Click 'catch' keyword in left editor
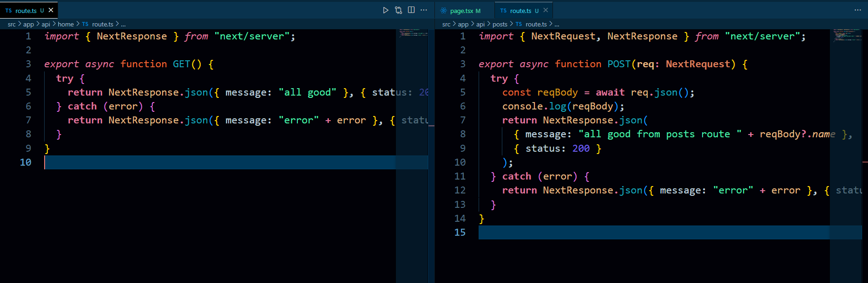 (82, 106)
